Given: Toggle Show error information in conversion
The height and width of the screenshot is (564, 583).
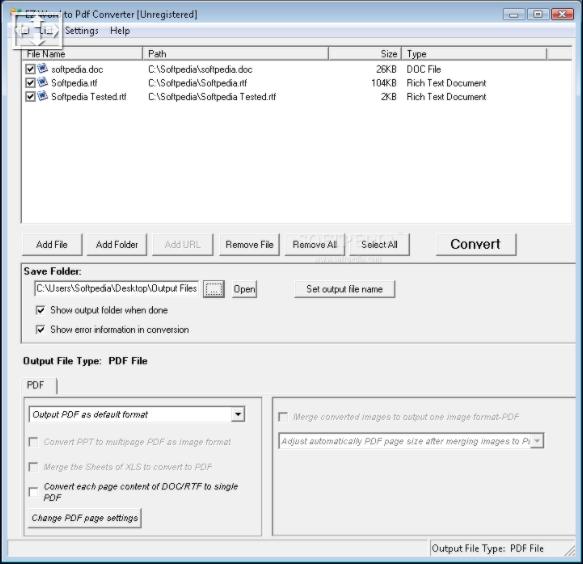Looking at the screenshot, I should pos(40,329).
